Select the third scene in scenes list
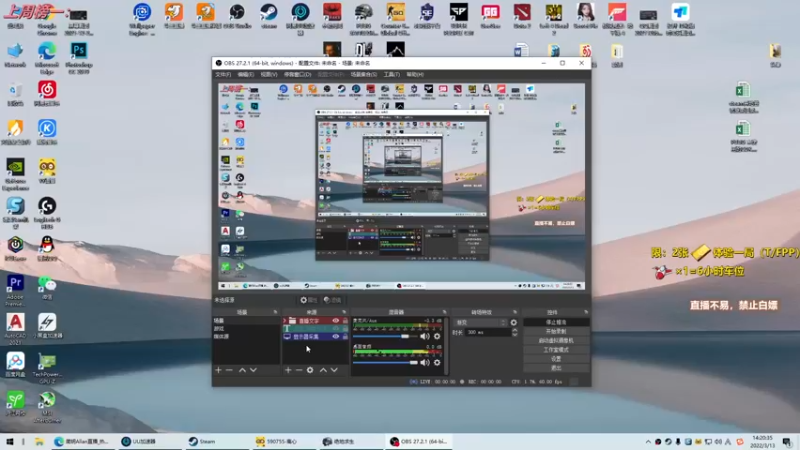Viewport: 800px width, 450px height. [246, 337]
